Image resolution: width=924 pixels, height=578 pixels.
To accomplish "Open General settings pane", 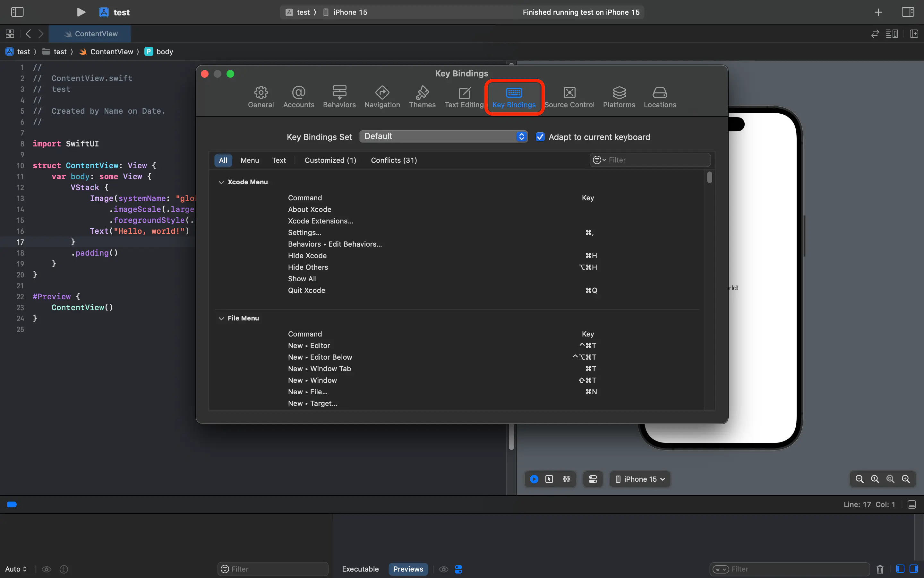I will coord(261,97).
